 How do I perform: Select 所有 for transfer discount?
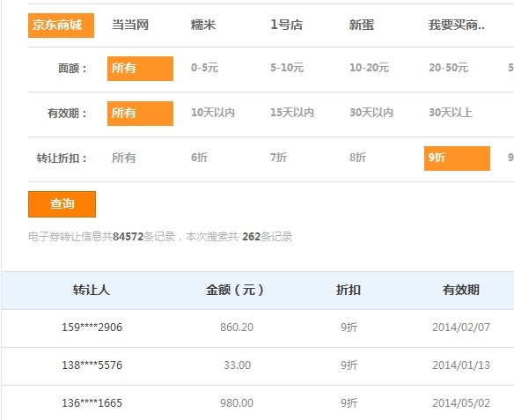[x=124, y=158]
